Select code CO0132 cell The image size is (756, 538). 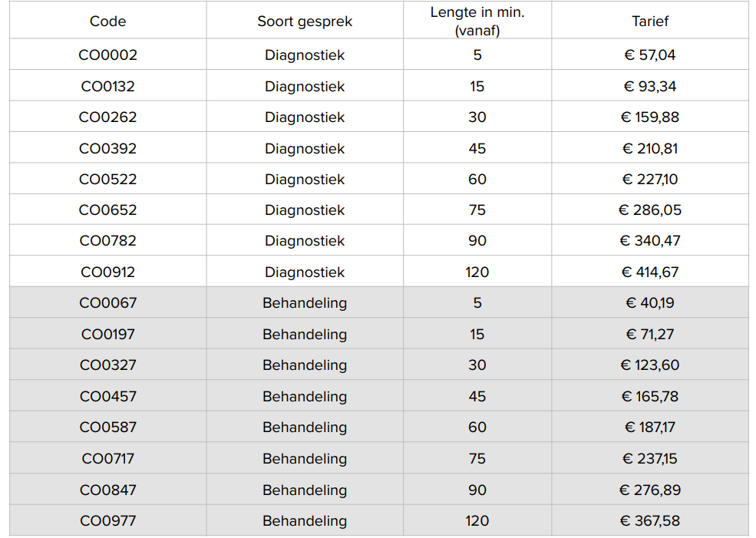point(107,86)
